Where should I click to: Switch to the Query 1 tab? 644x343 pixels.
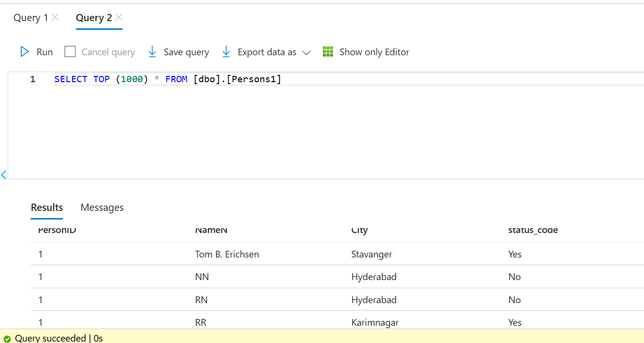click(x=31, y=17)
